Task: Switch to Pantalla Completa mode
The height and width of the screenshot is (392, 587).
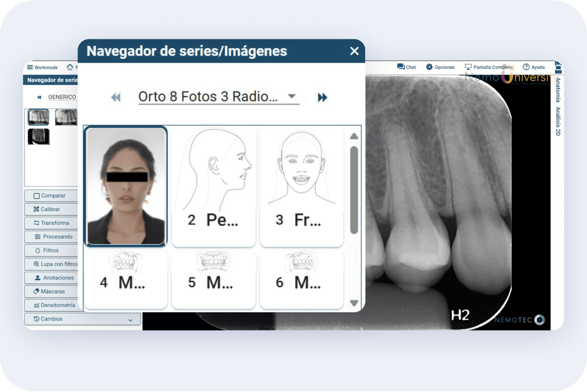Action: pyautogui.click(x=488, y=67)
